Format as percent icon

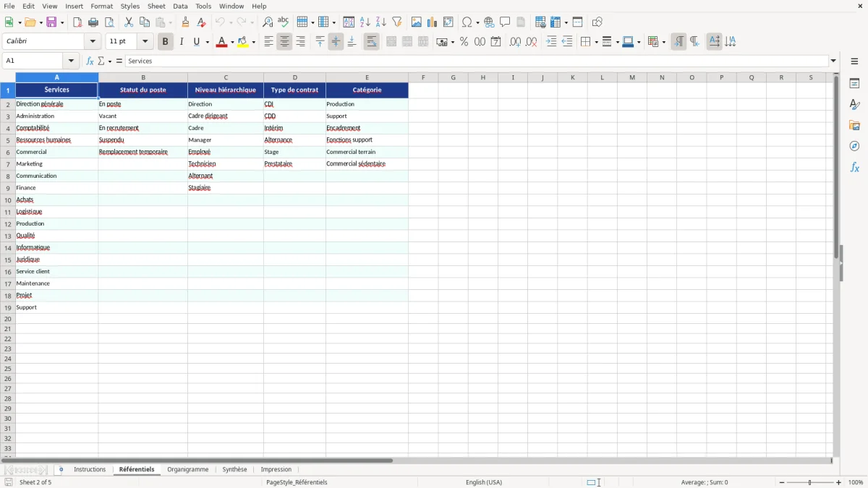coord(464,42)
